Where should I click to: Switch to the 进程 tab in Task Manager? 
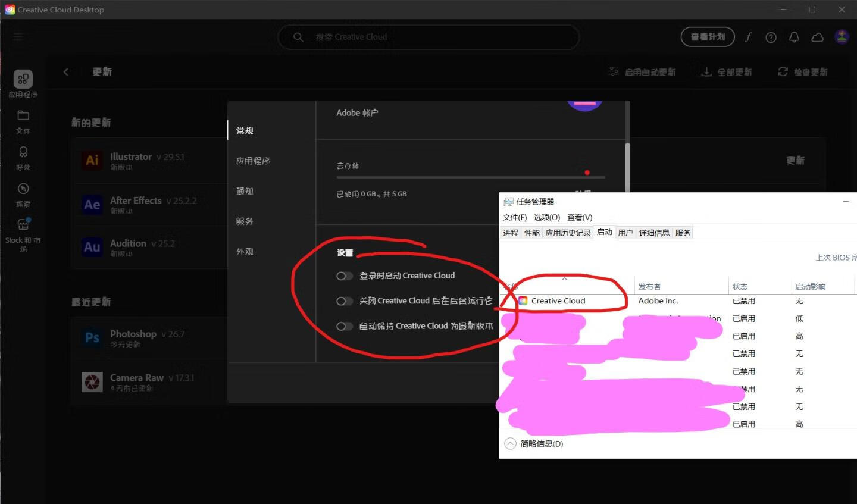click(511, 233)
